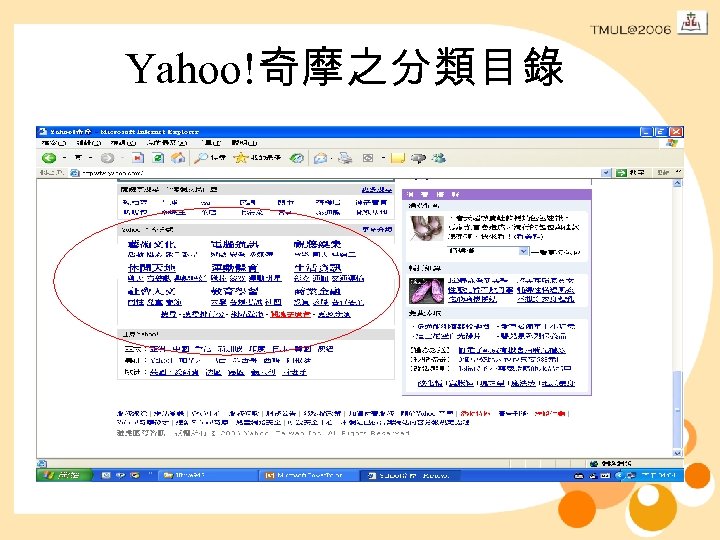
Task: Open the Back button history dropdown arrow
Action: [x=64, y=158]
